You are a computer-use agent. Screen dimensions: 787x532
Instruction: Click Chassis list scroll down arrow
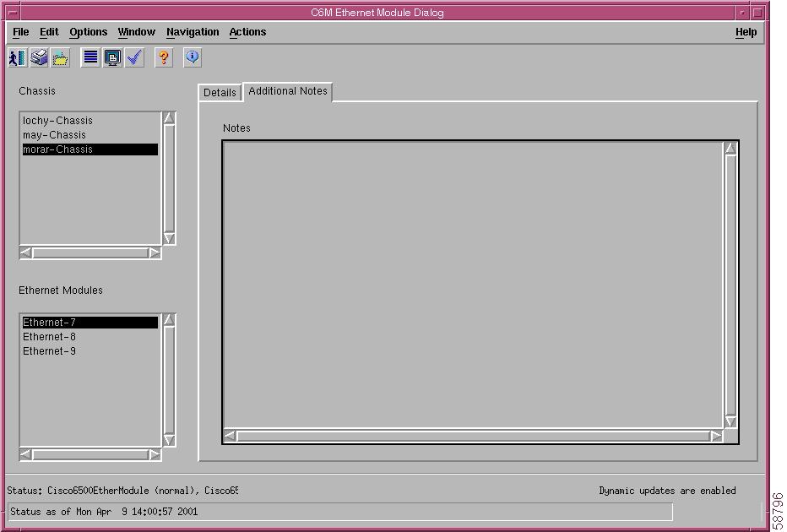(169, 238)
